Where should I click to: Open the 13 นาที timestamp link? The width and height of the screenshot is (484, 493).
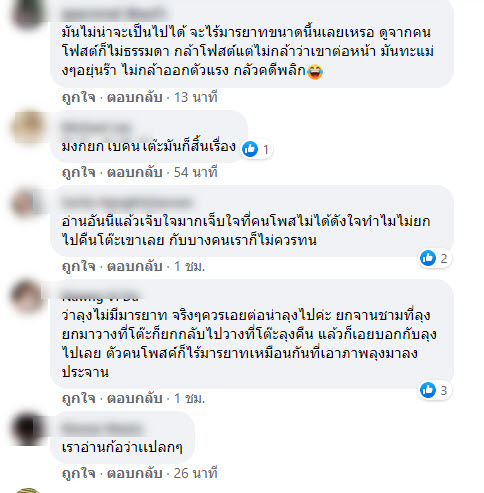(x=196, y=97)
